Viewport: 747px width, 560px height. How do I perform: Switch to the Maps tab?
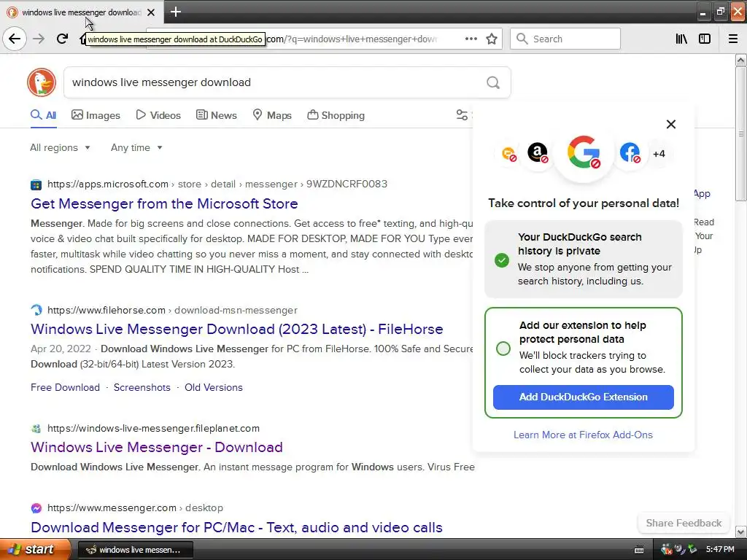click(x=271, y=115)
